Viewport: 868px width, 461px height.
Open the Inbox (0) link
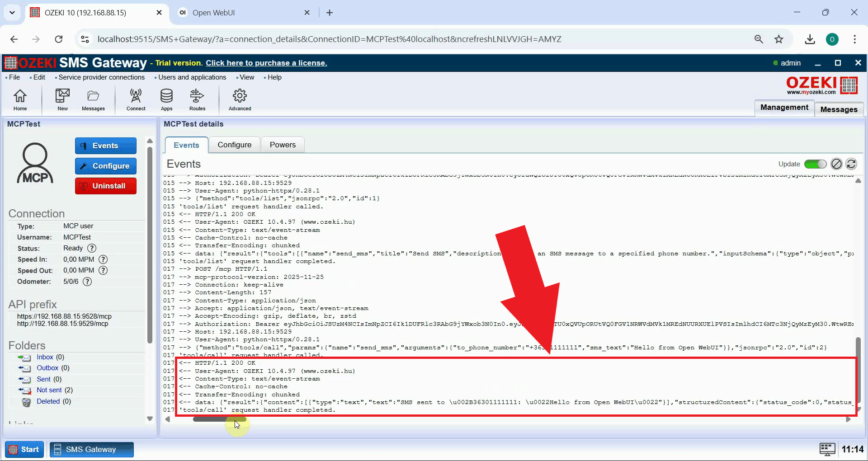45,357
